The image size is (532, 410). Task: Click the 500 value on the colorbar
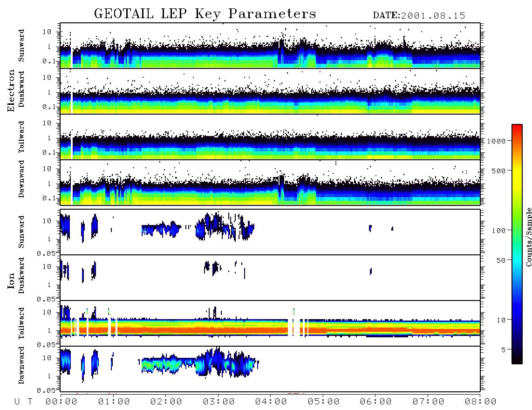pos(499,171)
